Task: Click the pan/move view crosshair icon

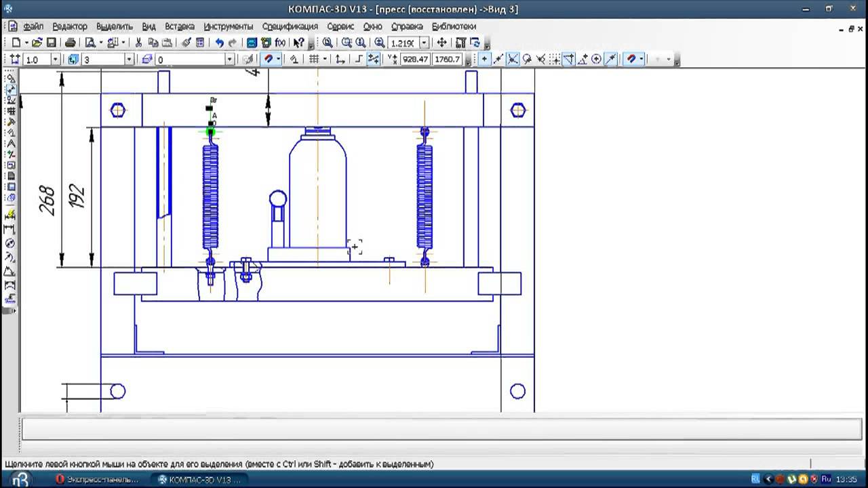Action: tap(441, 43)
